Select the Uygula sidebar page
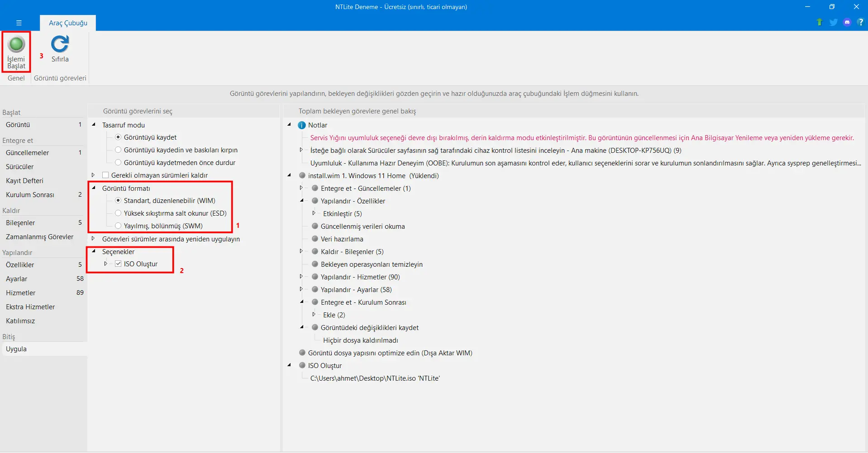 [x=43, y=349]
